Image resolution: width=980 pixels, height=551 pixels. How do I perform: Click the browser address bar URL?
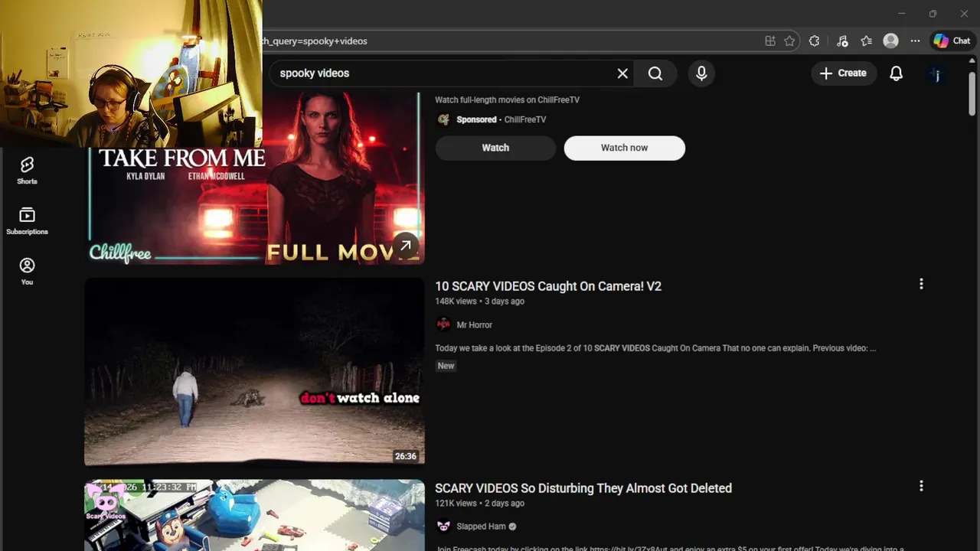tap(314, 41)
